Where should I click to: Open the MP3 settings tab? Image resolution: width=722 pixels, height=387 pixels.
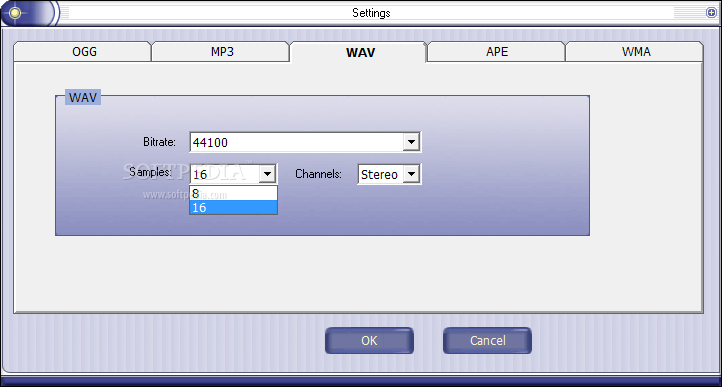[x=220, y=52]
